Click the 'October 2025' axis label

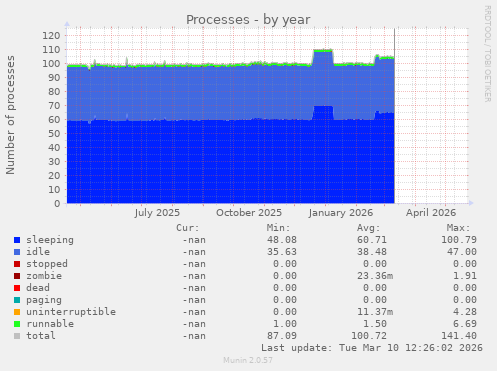[x=249, y=213]
